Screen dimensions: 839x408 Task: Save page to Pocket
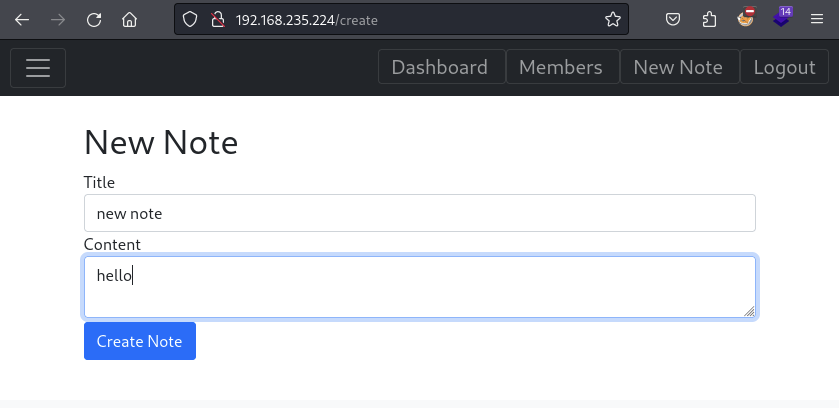pos(674,19)
